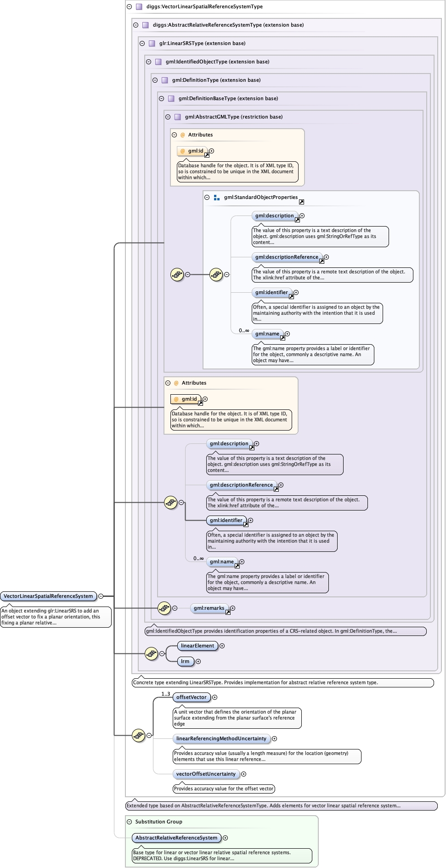
Task: Click the reference arrow on gml:remarks
Action: pos(228,612)
